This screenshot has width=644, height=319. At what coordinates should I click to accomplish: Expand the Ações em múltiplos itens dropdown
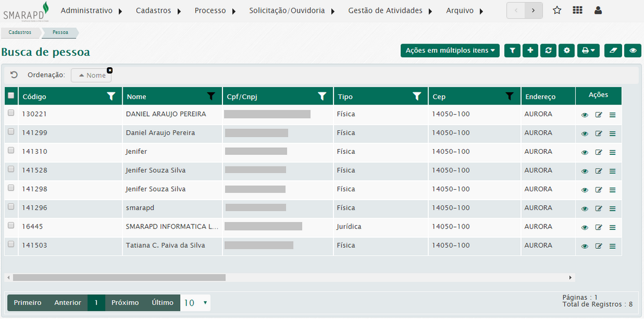pyautogui.click(x=450, y=51)
